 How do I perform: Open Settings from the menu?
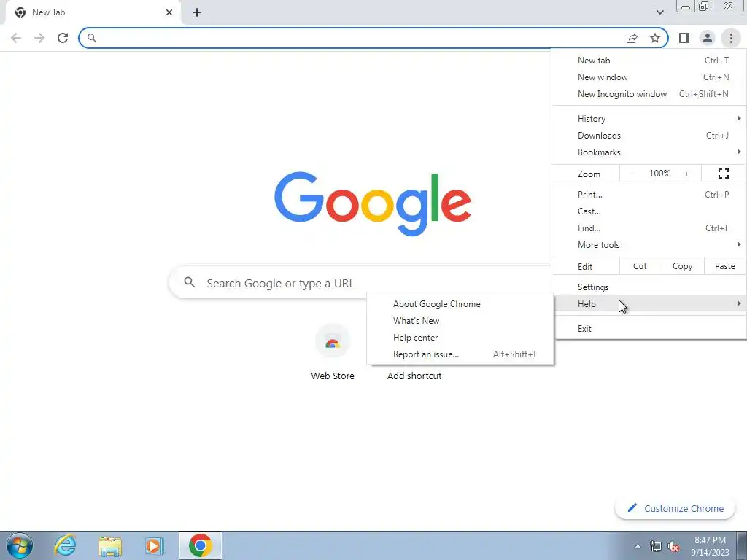[x=649, y=287]
